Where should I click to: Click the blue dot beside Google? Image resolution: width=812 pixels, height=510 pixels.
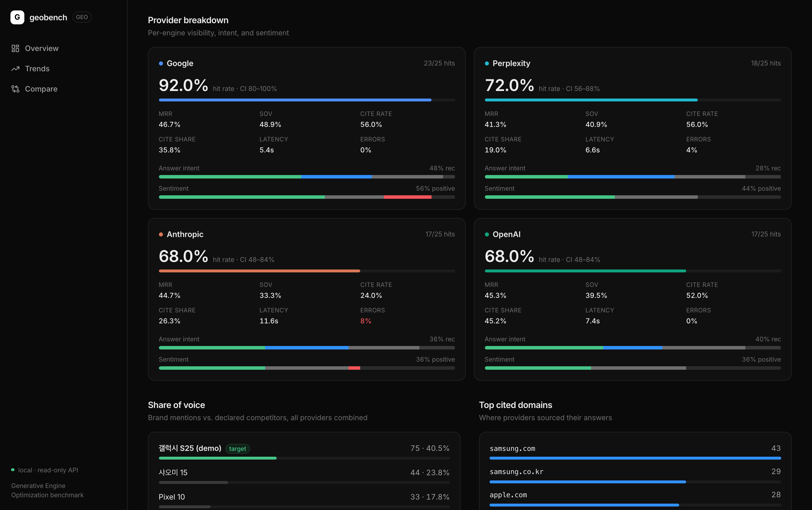click(161, 63)
